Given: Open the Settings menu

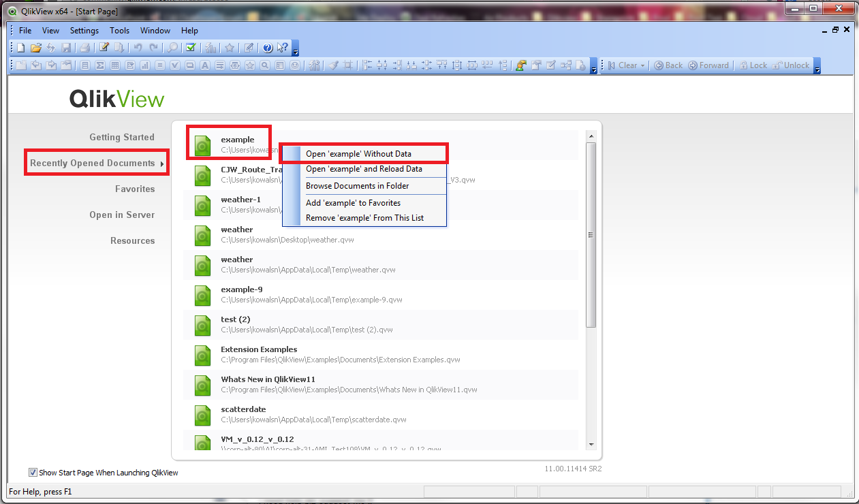Looking at the screenshot, I should 84,31.
